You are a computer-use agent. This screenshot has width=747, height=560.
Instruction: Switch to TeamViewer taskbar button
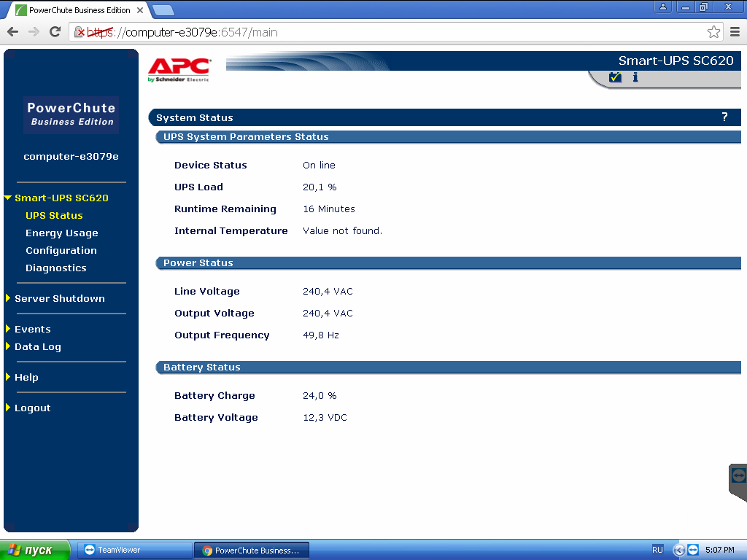click(134, 550)
